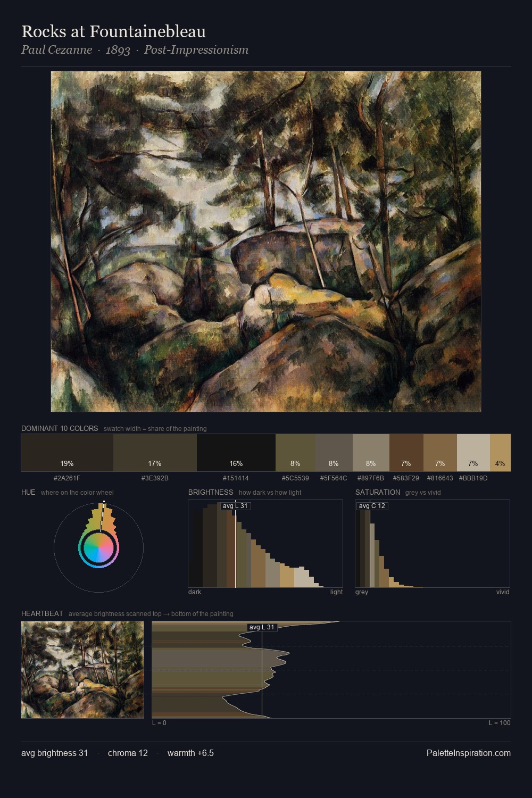Click the hex code text #2A261F
532x798 pixels.
tap(67, 478)
